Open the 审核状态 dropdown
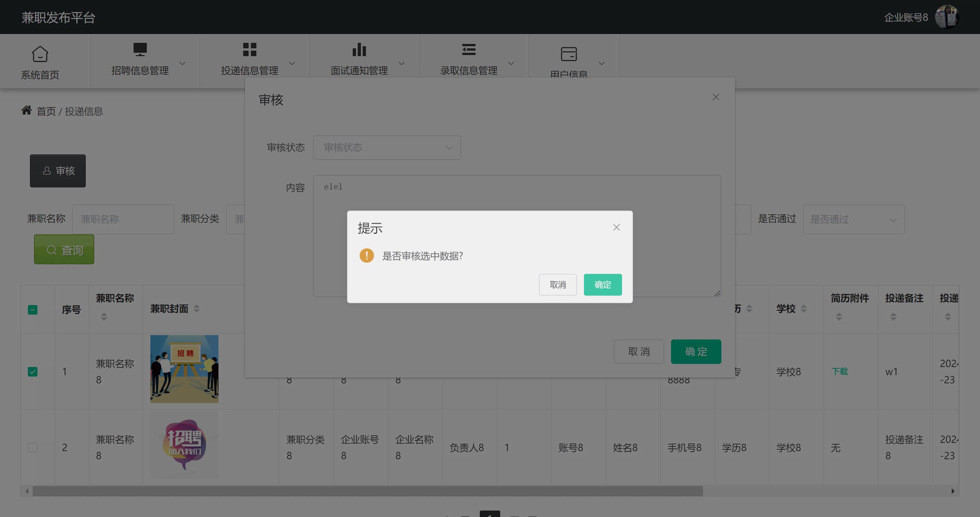The image size is (980, 517). pyautogui.click(x=387, y=148)
